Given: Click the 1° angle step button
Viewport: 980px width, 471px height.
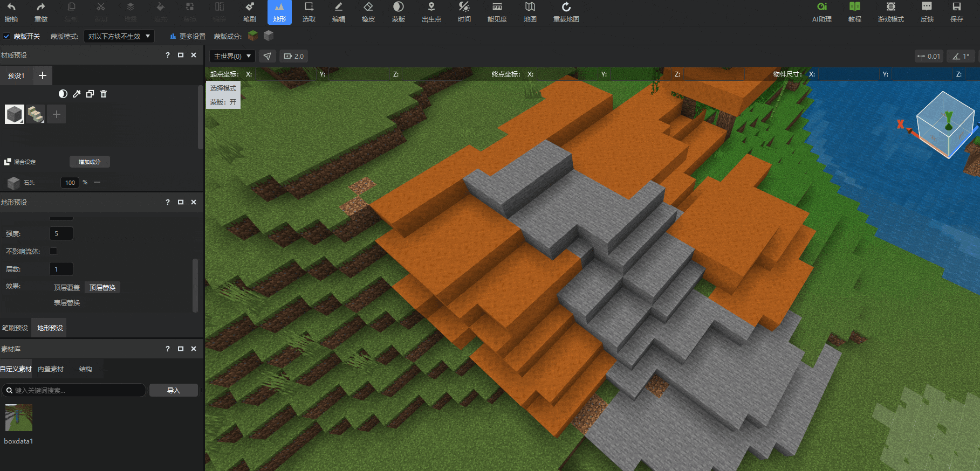Looking at the screenshot, I should tap(961, 56).
